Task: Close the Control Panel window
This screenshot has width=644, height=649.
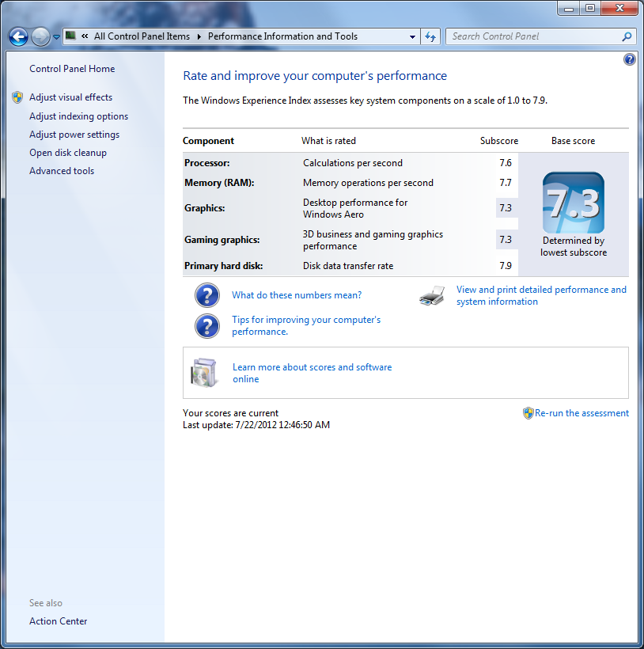Action: point(619,8)
